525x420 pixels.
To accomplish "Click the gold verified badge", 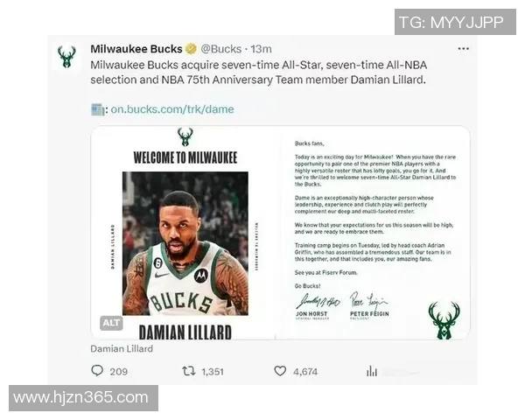I will [x=191, y=49].
